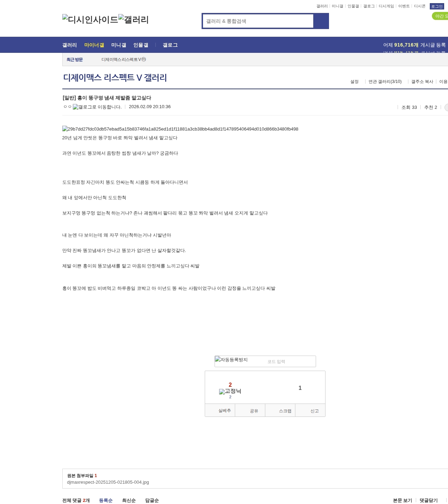
Task: Click the 조회 33 view count
Action: click(409, 107)
